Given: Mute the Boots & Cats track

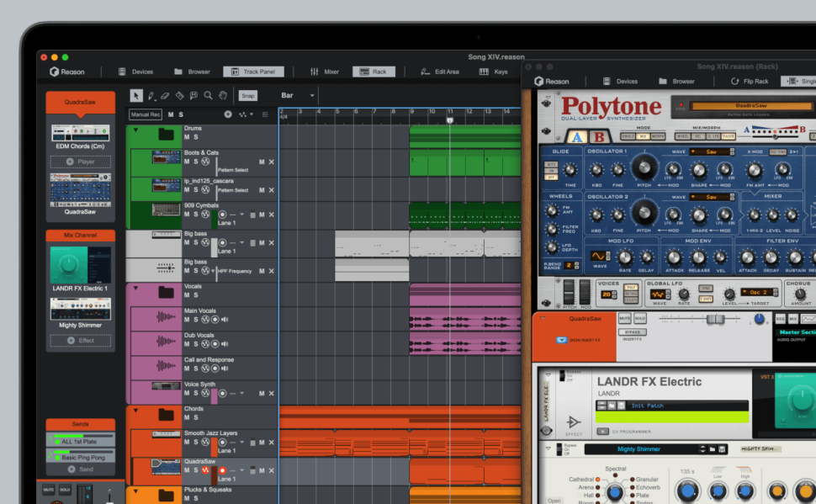Looking at the screenshot, I should 188,162.
